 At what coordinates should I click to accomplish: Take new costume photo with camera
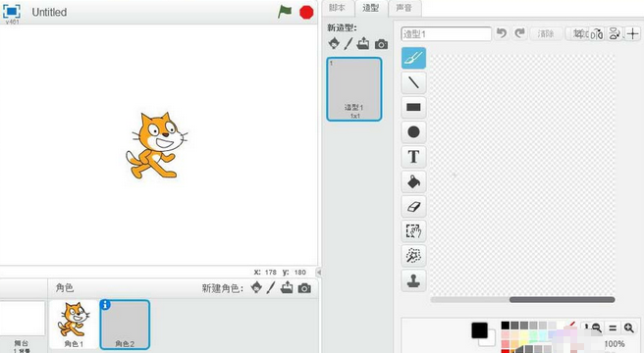pos(381,44)
